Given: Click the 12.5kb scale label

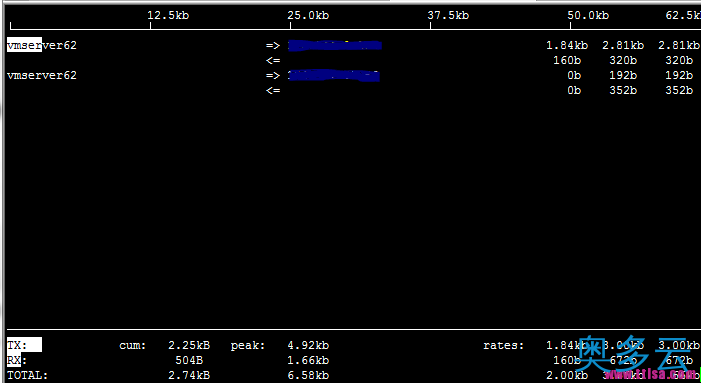Looking at the screenshot, I should pyautogui.click(x=168, y=15).
